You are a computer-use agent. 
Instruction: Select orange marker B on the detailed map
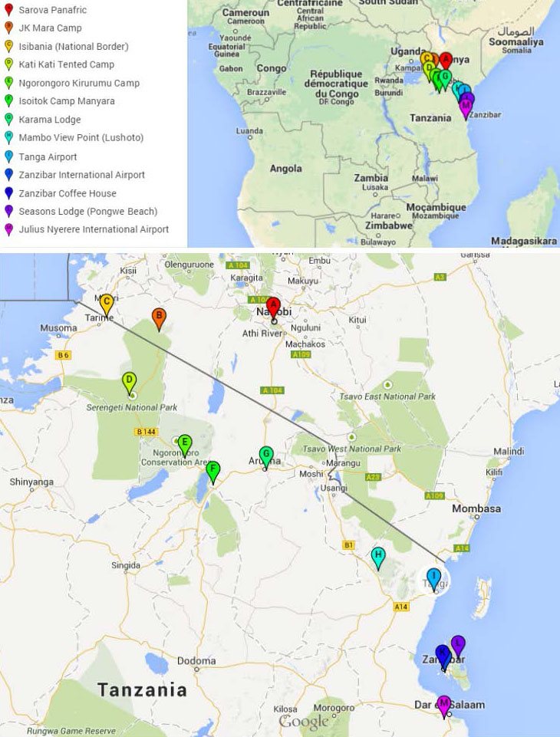[159, 317]
